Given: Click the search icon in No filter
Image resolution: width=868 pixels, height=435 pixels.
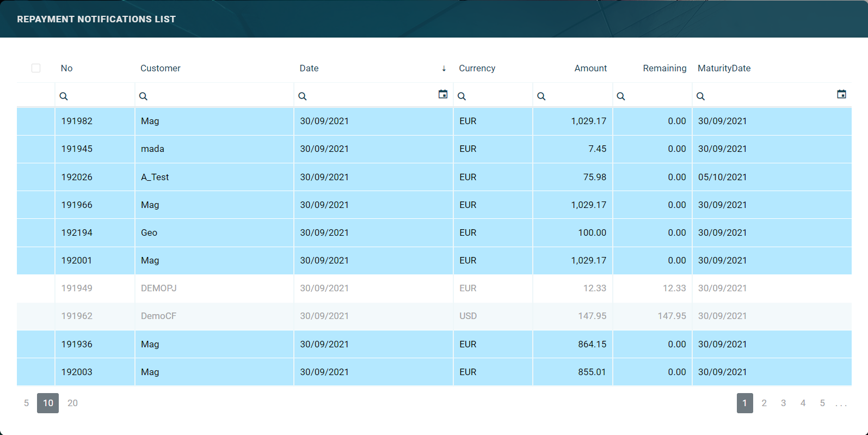Looking at the screenshot, I should (x=64, y=96).
